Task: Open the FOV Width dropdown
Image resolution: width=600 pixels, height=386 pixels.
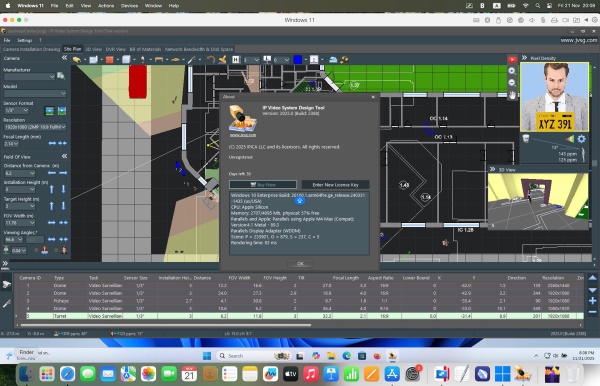Action: (20, 223)
